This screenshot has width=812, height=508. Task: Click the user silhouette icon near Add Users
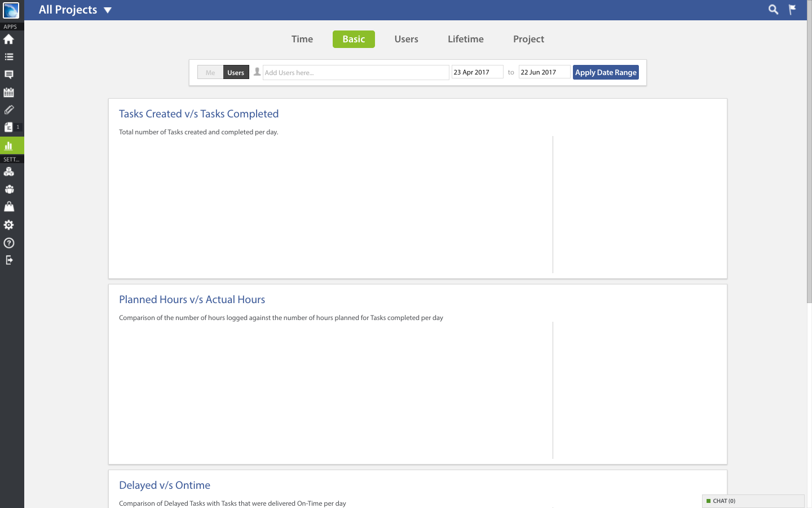click(257, 72)
